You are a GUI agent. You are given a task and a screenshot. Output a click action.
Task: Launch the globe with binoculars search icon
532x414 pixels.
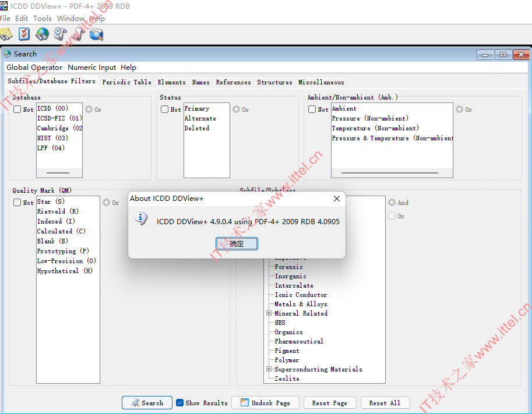tap(42, 34)
